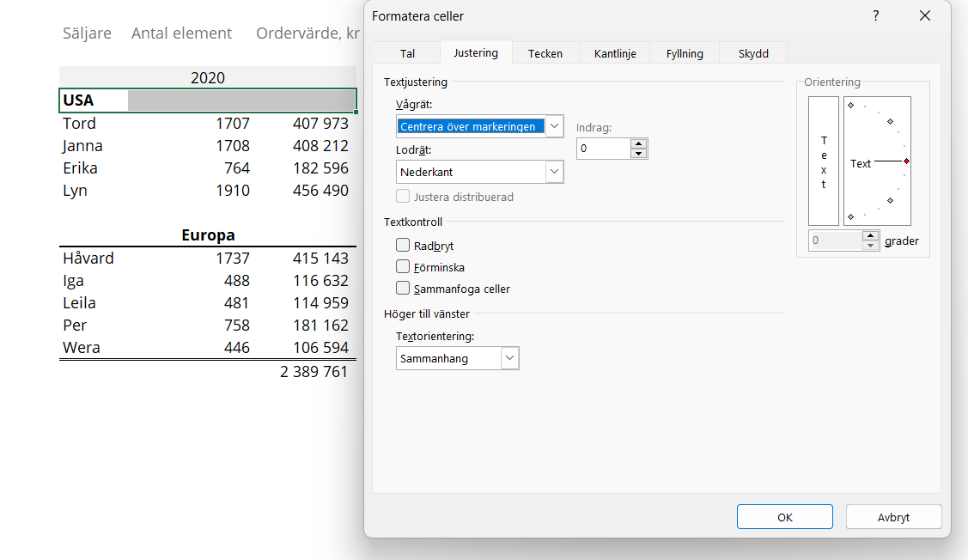Image resolution: width=968 pixels, height=560 pixels.
Task: Enable the Radbryt checkbox
Action: [403, 245]
